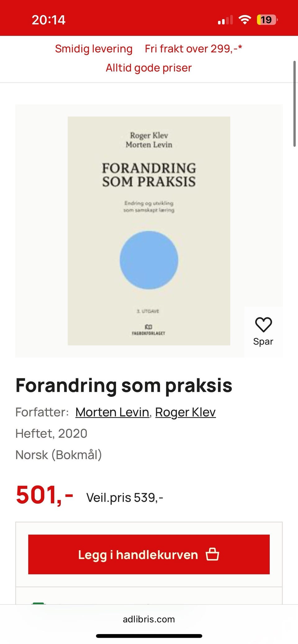Open the Fri frakt over 299 info
This screenshot has width=298, height=644.
193,49
